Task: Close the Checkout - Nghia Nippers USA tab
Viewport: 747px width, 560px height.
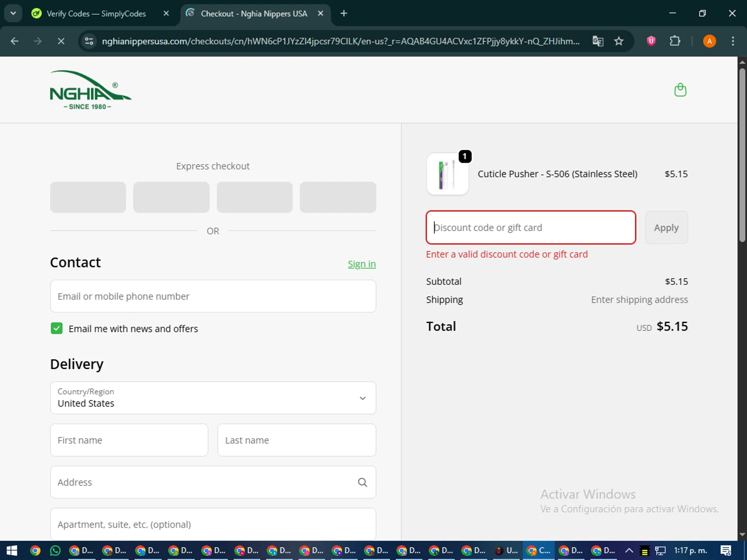Action: [x=321, y=13]
